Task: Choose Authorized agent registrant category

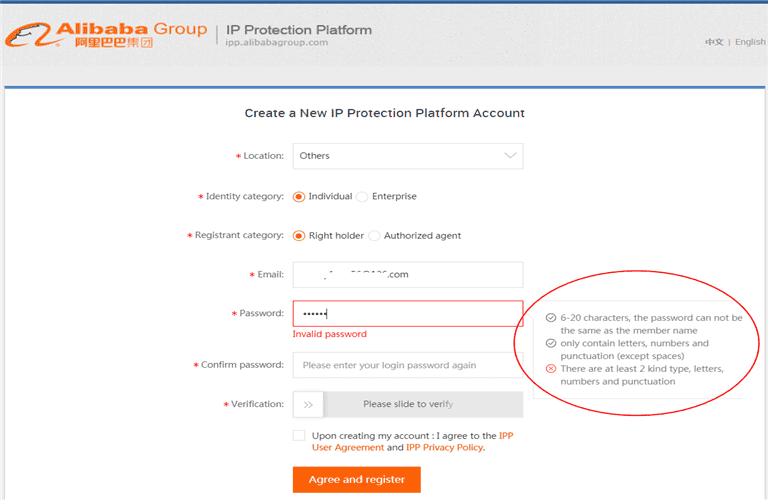Action: (x=374, y=236)
